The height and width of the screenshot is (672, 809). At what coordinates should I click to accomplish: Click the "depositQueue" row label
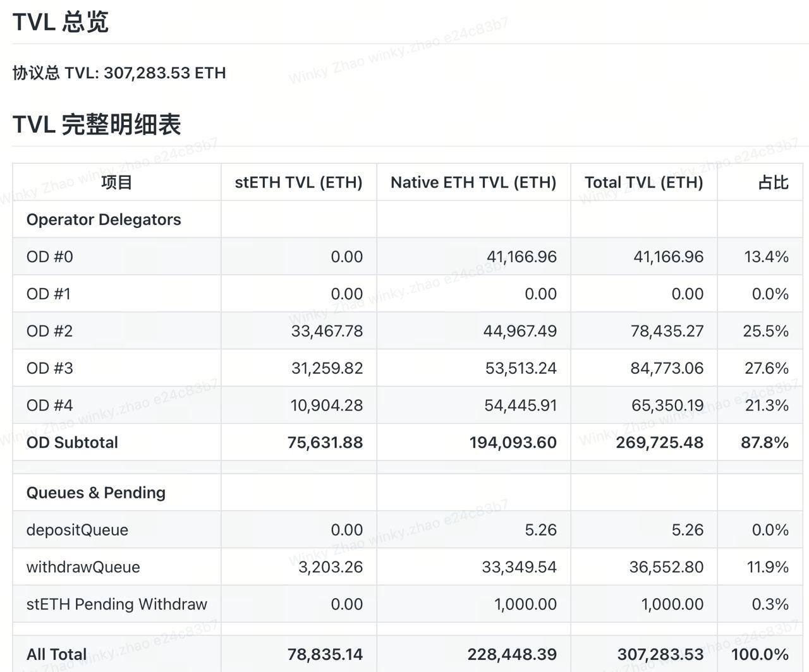(77, 530)
